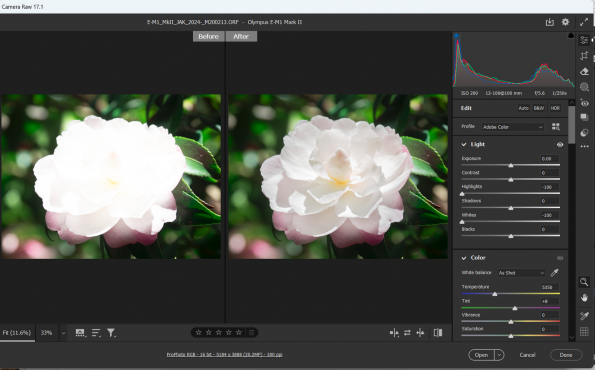
Task: Toggle the grid overlay icon
Action: tap(584, 331)
